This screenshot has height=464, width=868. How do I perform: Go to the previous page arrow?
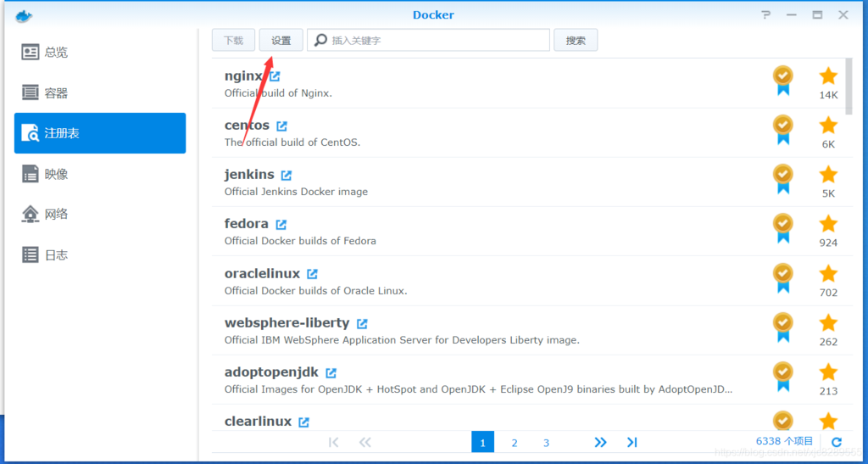pyautogui.click(x=364, y=443)
